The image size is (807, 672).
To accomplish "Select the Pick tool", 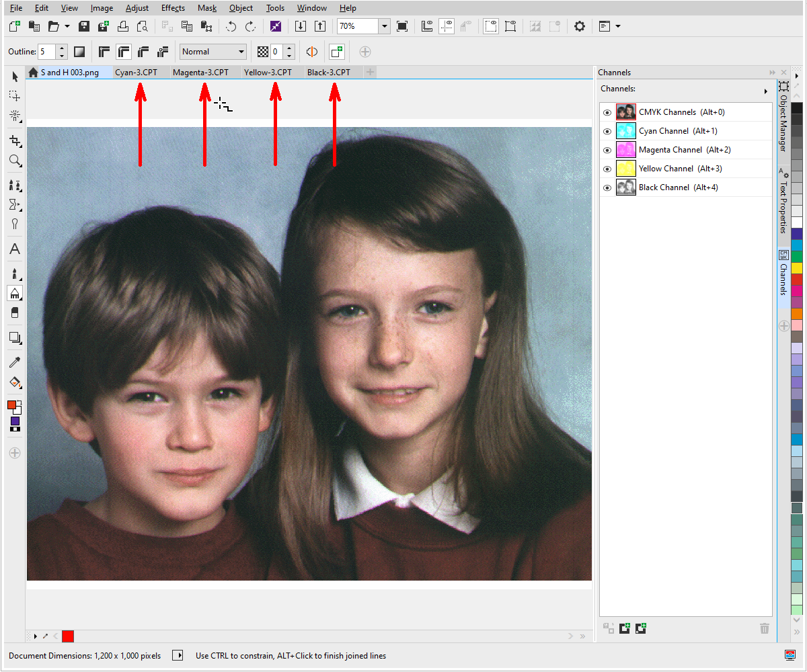I will click(x=15, y=76).
